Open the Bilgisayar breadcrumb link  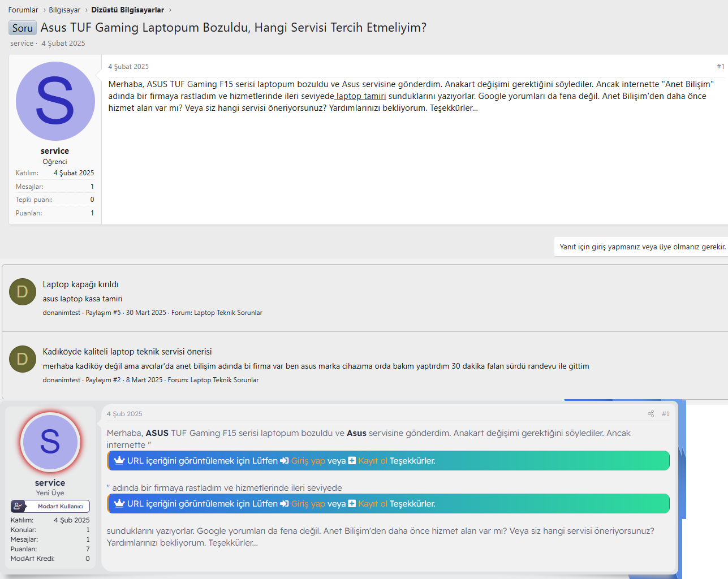tap(64, 10)
